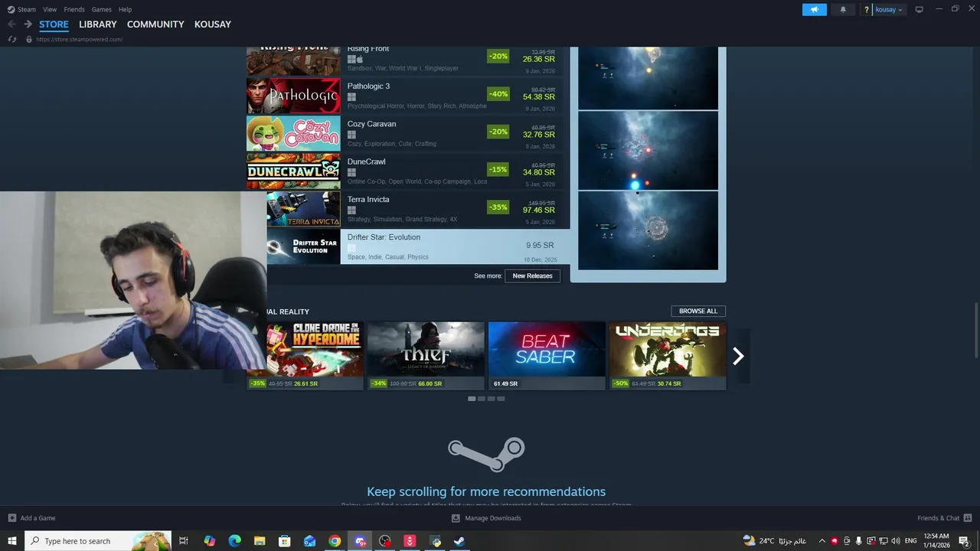
Task: Open File Explorer from the taskbar
Action: (x=260, y=541)
